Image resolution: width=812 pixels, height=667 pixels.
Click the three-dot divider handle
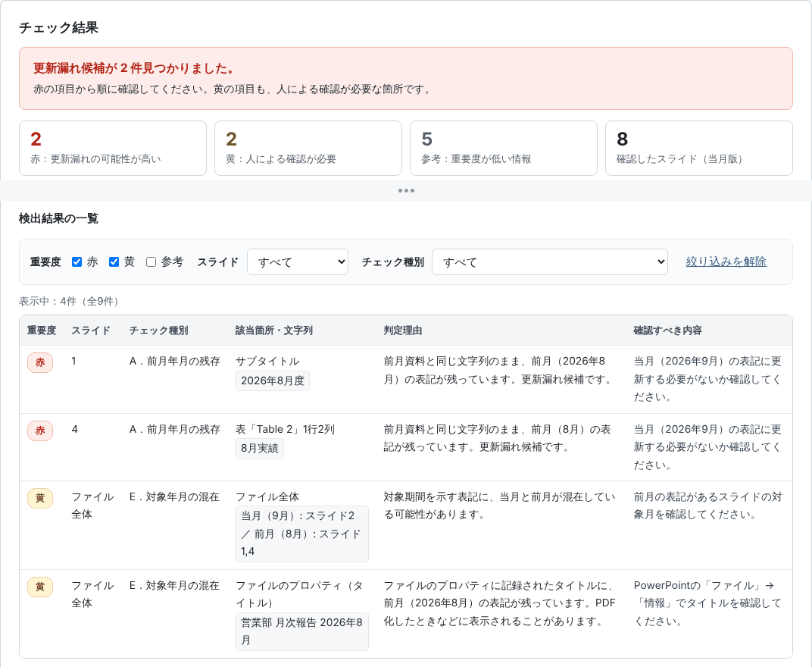(x=406, y=191)
